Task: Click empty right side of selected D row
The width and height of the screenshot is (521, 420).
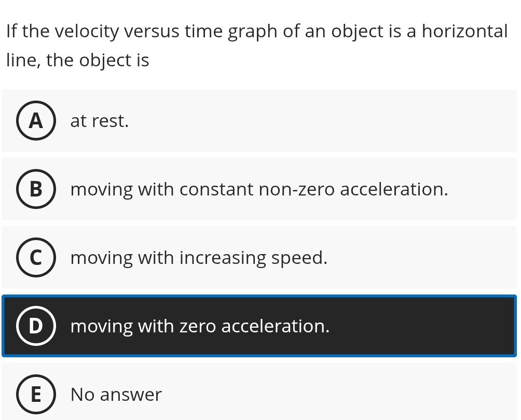Action: (426, 326)
